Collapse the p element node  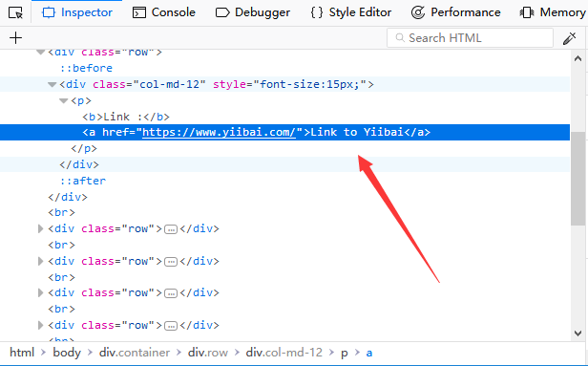[x=63, y=100]
